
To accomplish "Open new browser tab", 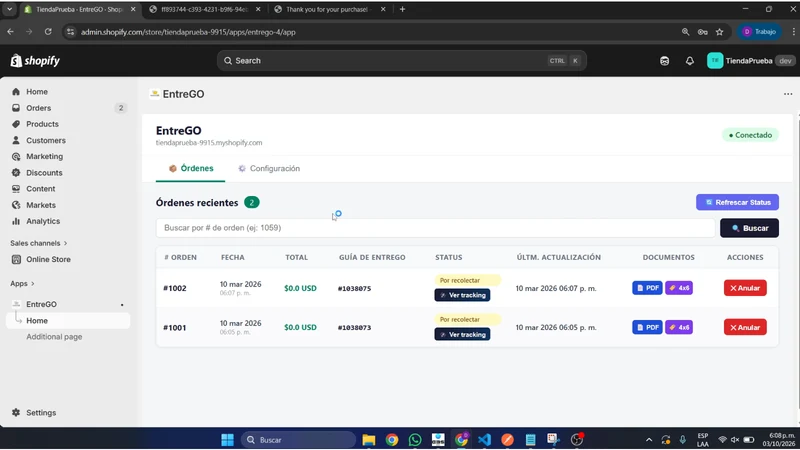I will coord(403,9).
